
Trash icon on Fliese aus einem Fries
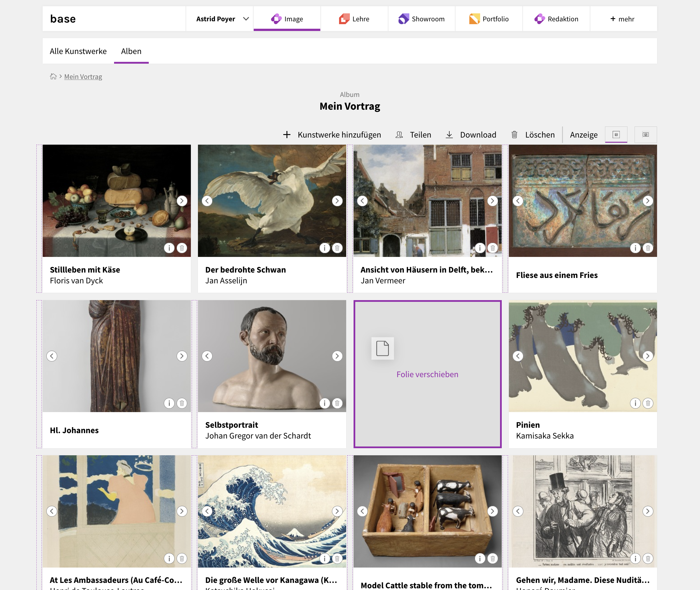[648, 248]
